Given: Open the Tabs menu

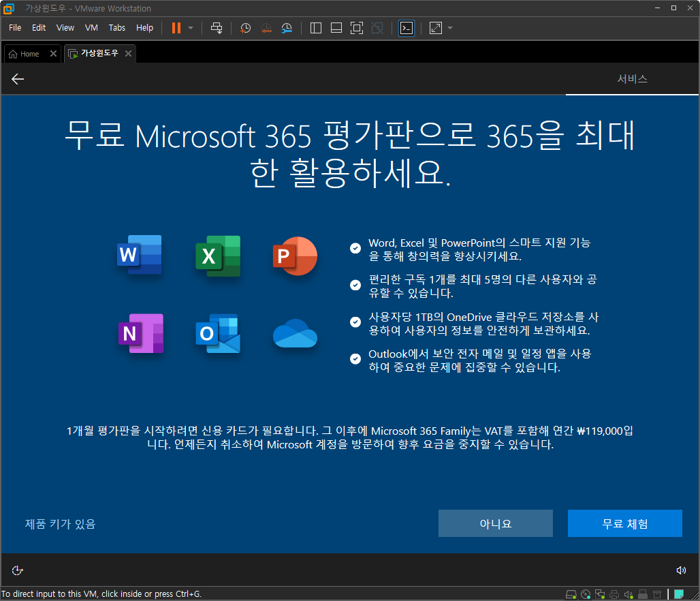Looking at the screenshot, I should 117,28.
